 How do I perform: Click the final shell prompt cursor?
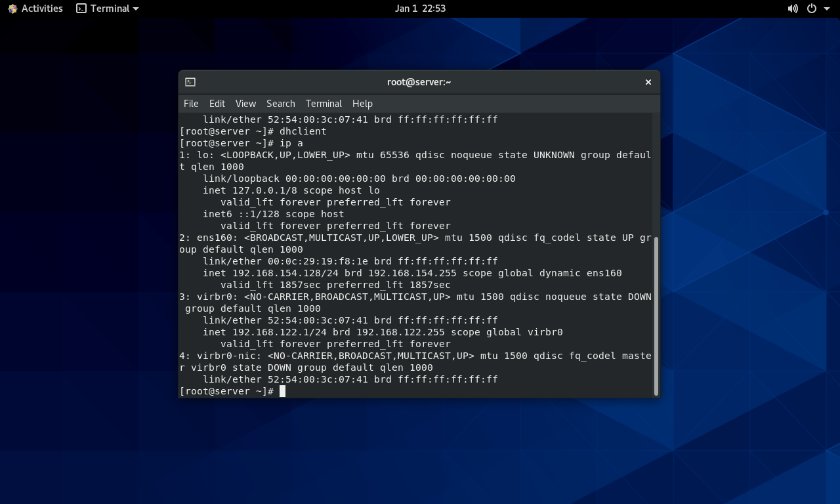click(282, 391)
